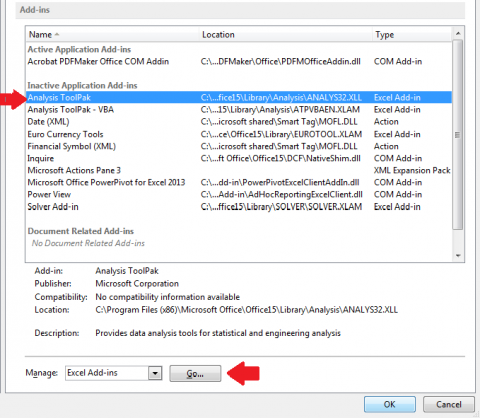Confirm with the OK button
The height and width of the screenshot is (418, 480).
390,404
